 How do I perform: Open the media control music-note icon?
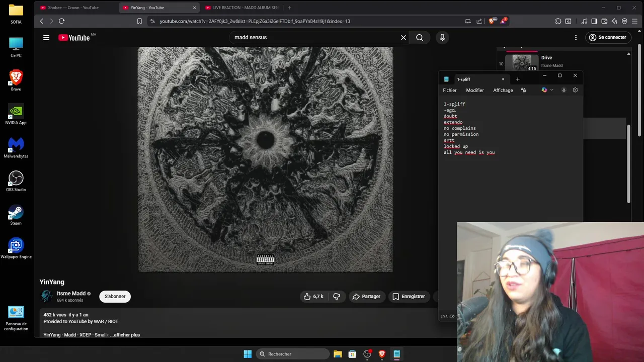pyautogui.click(x=584, y=21)
